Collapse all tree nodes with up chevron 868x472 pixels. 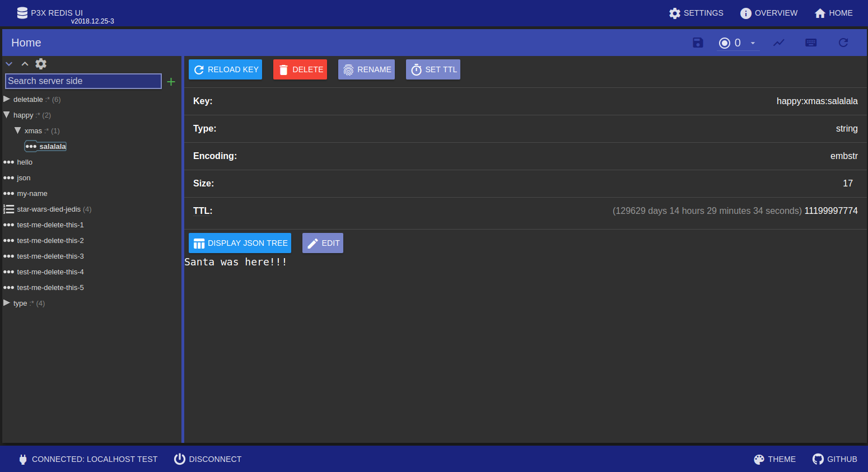pyautogui.click(x=25, y=64)
